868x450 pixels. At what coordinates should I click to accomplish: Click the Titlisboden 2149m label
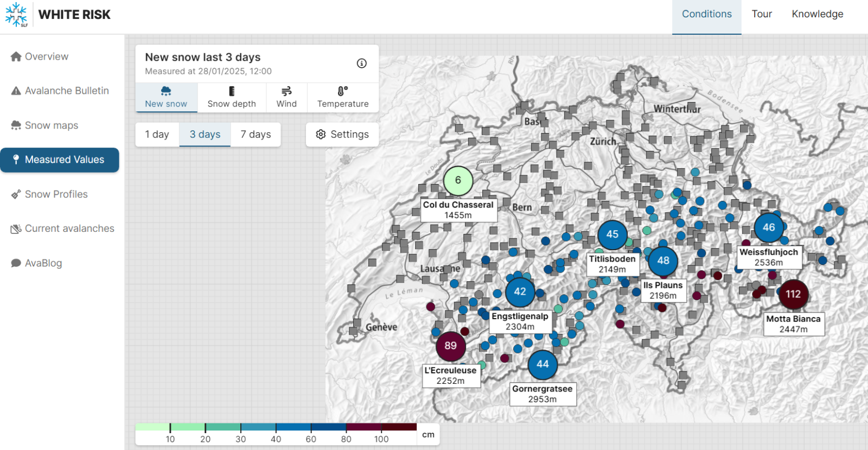point(612,264)
